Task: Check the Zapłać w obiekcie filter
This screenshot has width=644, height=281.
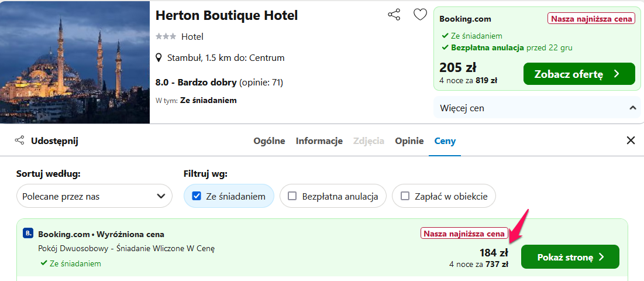Action: coord(405,196)
